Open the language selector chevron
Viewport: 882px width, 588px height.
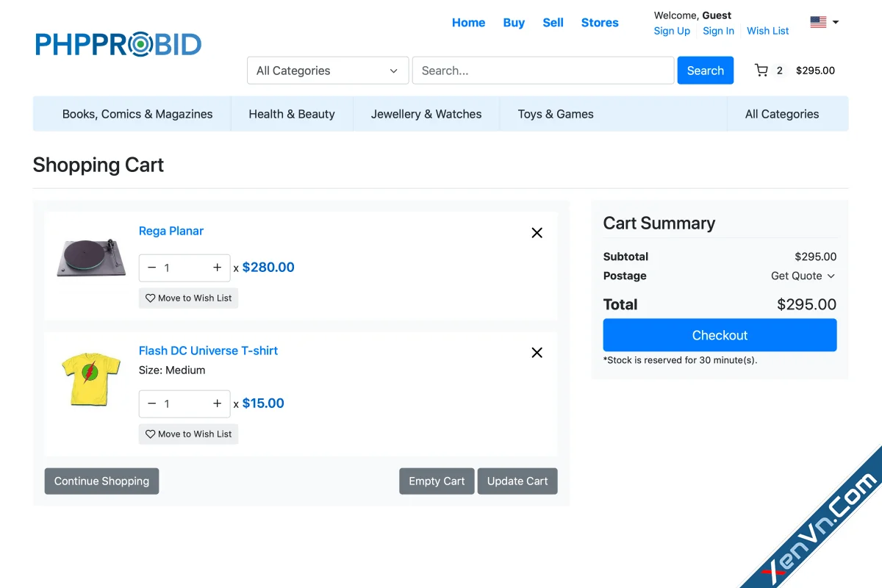[836, 22]
